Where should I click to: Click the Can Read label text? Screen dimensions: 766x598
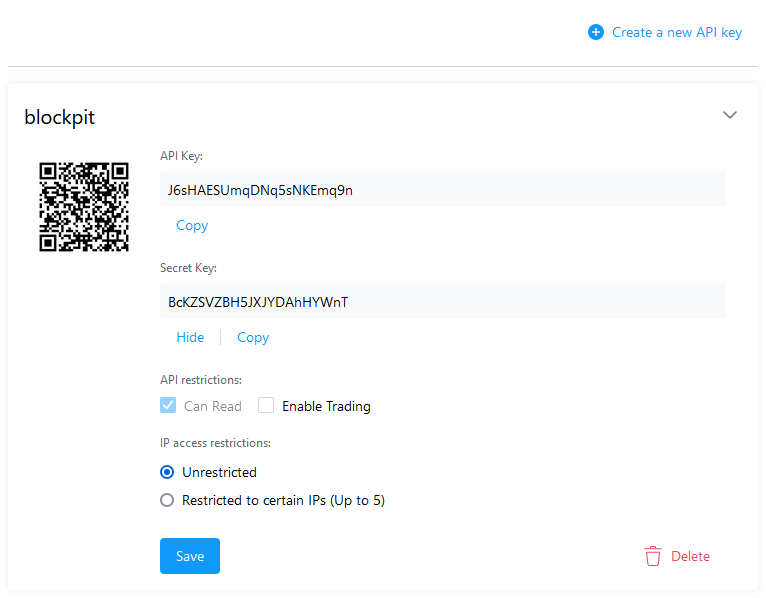tap(213, 406)
